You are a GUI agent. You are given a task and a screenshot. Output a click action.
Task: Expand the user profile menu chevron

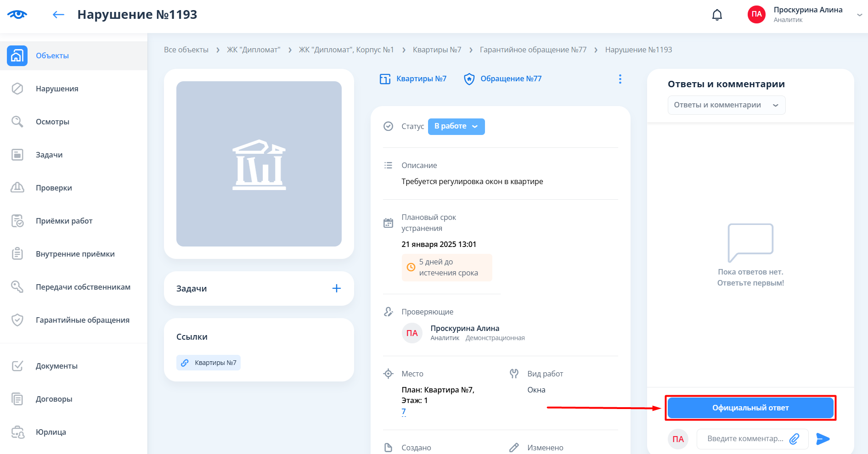tap(859, 15)
